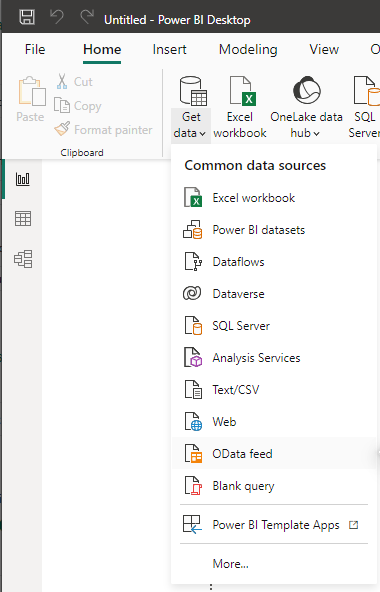This screenshot has width=380, height=592.
Task: Choose Analysis Services from the list
Action: pyautogui.click(x=274, y=358)
